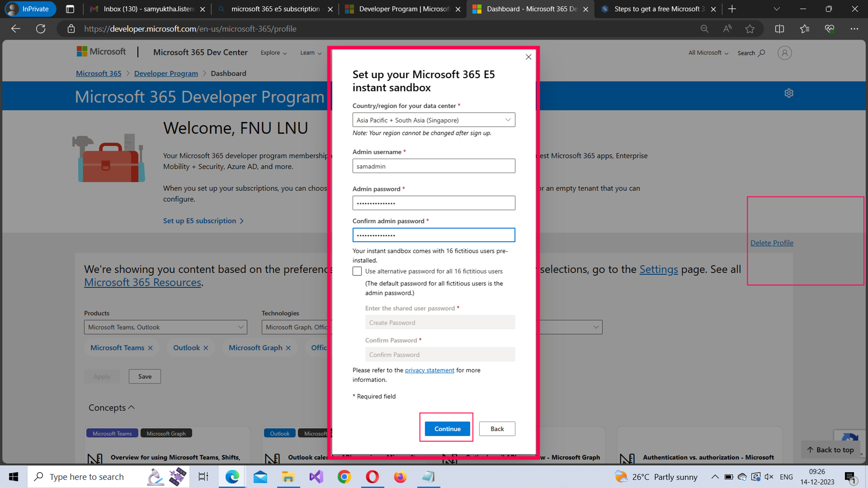Show hidden system tray icons
The width and height of the screenshot is (868, 488).
(x=715, y=477)
